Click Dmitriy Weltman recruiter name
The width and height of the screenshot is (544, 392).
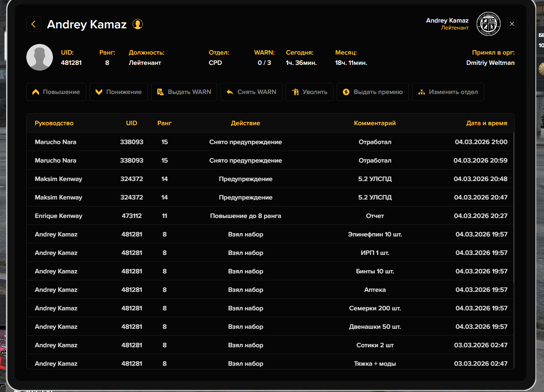point(490,63)
